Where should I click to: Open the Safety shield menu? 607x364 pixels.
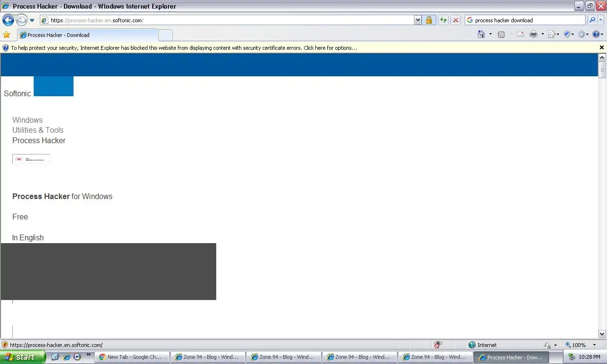click(569, 34)
